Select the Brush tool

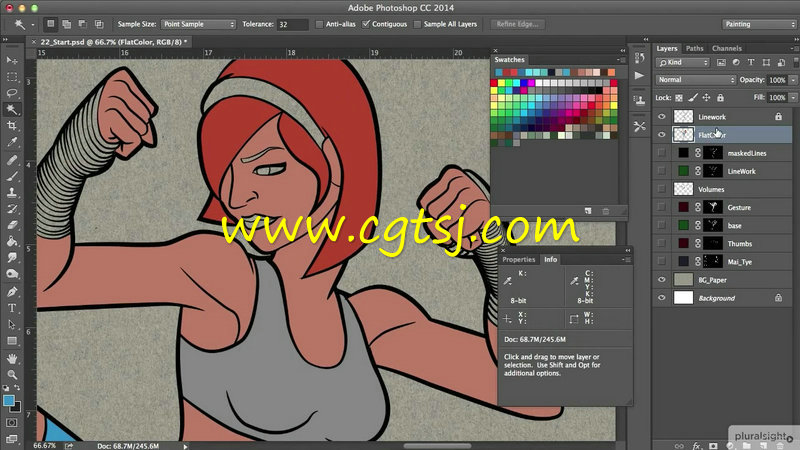pos(12,177)
